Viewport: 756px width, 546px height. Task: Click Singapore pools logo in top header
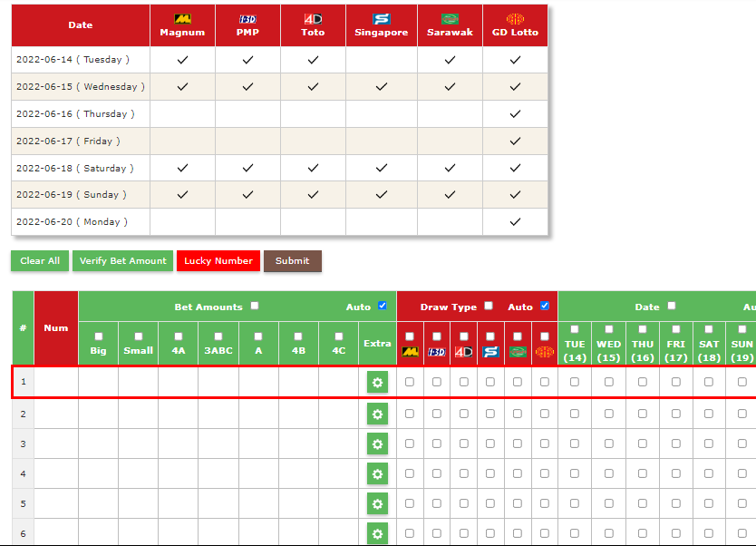pyautogui.click(x=382, y=19)
